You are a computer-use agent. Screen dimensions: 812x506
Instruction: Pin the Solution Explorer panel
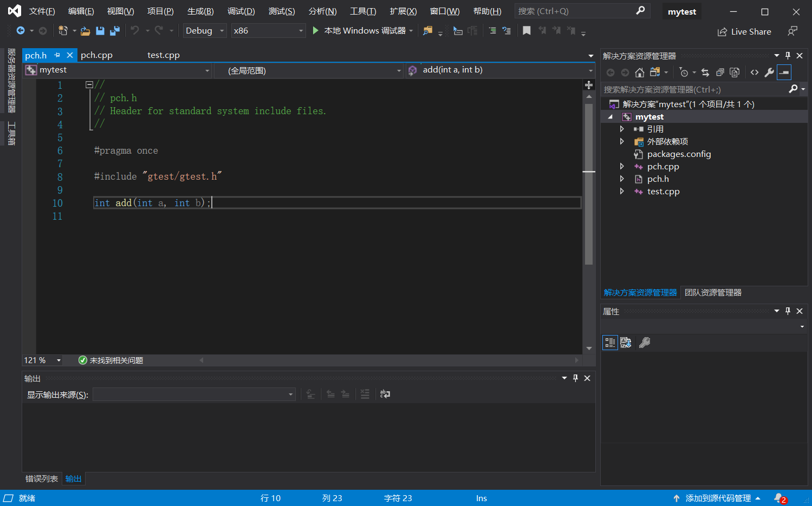pos(788,55)
